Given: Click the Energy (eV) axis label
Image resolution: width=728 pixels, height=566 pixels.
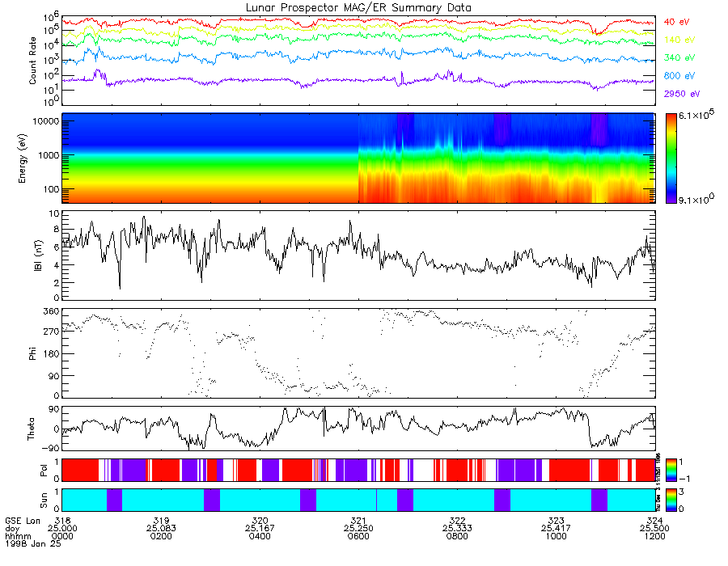Looking at the screenshot, I should 23,158.
